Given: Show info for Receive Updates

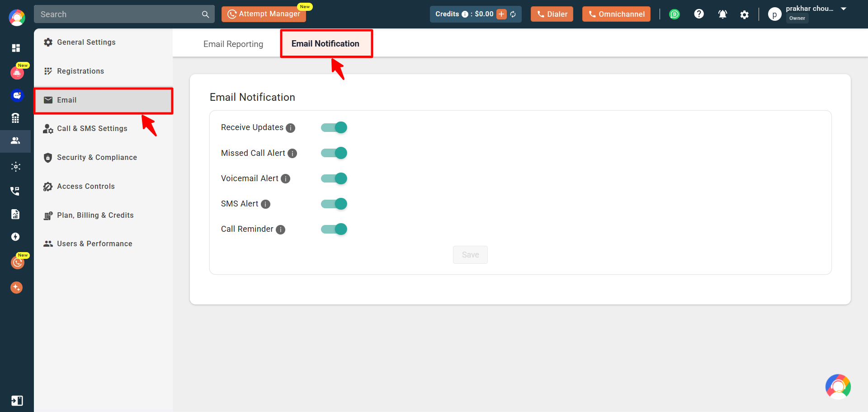Looking at the screenshot, I should [x=291, y=128].
